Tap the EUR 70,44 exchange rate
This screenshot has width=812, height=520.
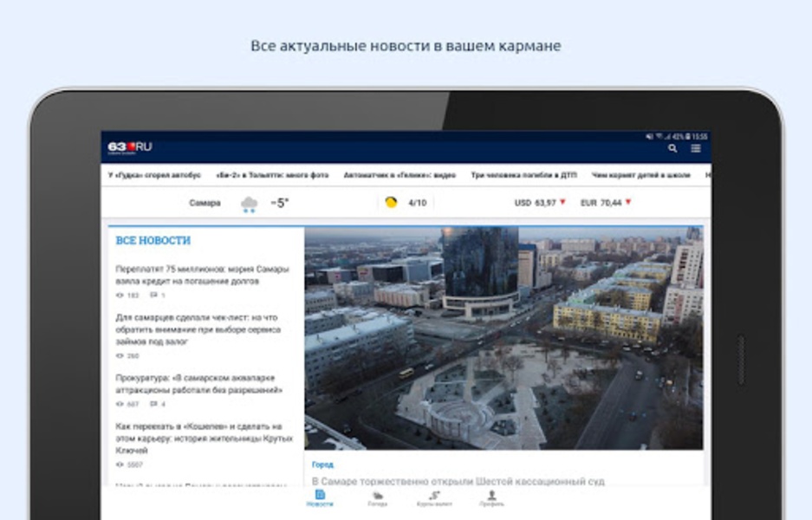(601, 203)
